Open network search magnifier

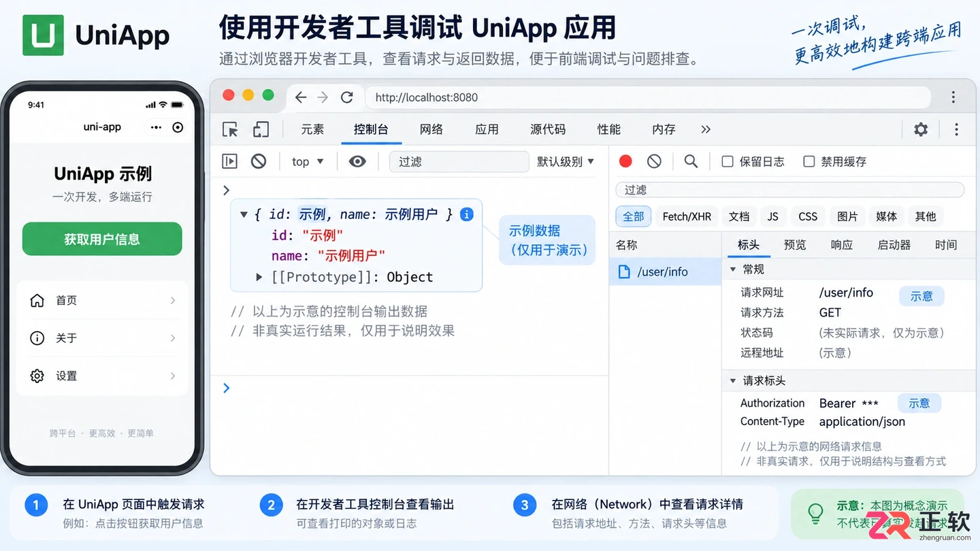691,161
